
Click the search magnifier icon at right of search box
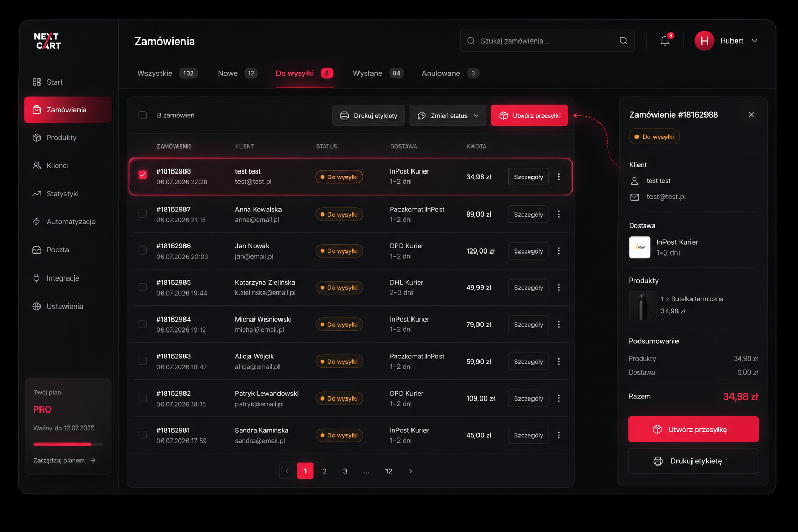pyautogui.click(x=623, y=41)
